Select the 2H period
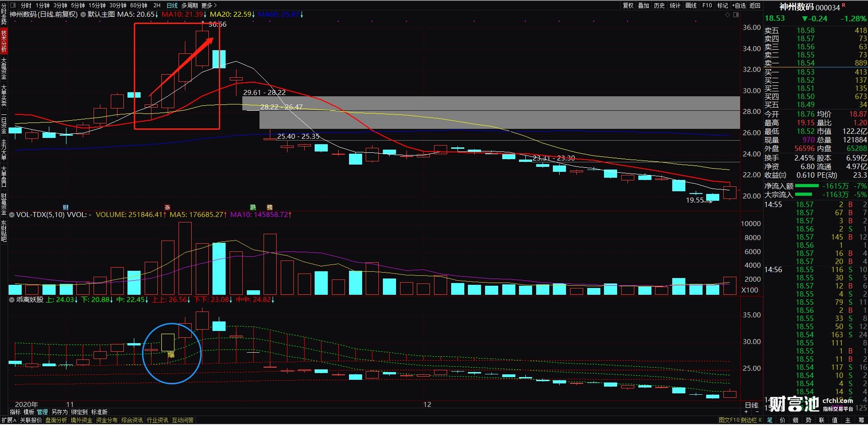The width and height of the screenshot is (868, 425). tap(157, 5)
